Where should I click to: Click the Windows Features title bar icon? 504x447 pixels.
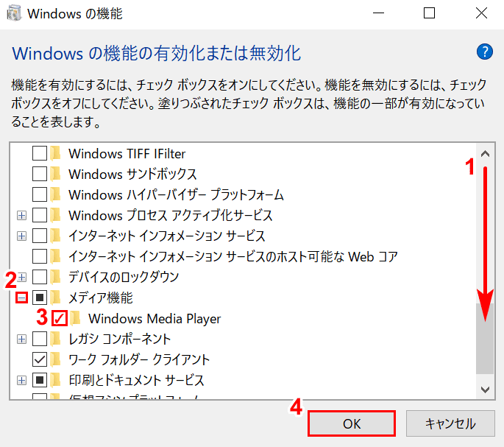pos(14,13)
